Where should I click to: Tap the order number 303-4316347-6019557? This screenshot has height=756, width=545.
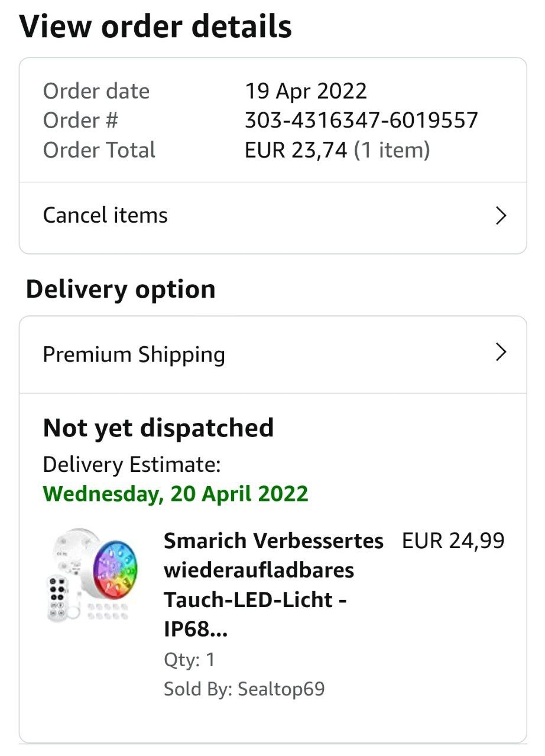coord(361,120)
